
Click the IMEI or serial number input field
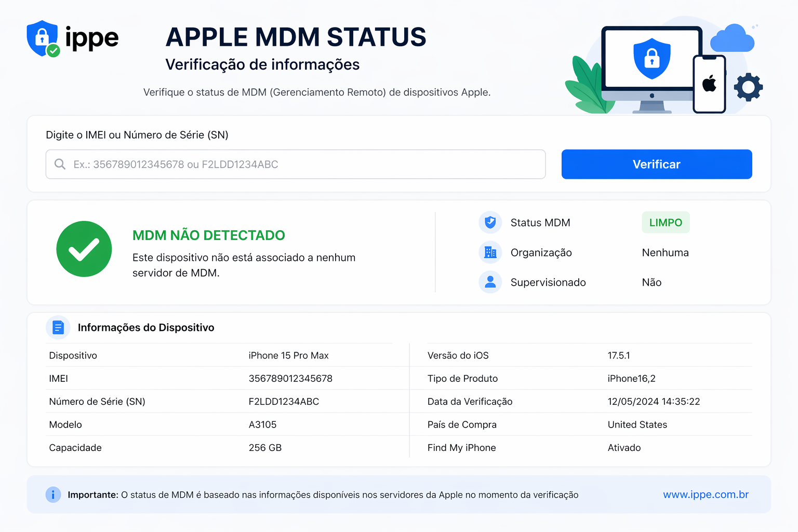tap(296, 164)
